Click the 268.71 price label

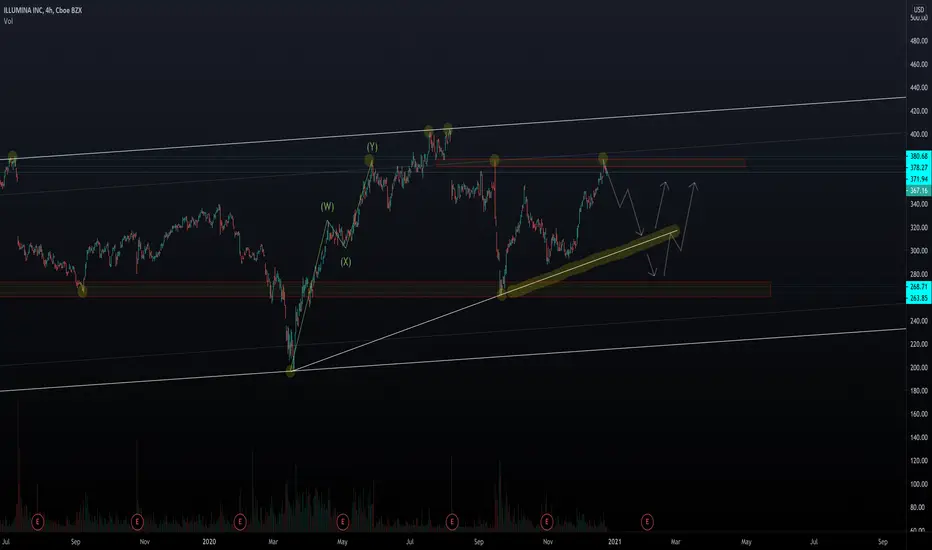point(919,287)
